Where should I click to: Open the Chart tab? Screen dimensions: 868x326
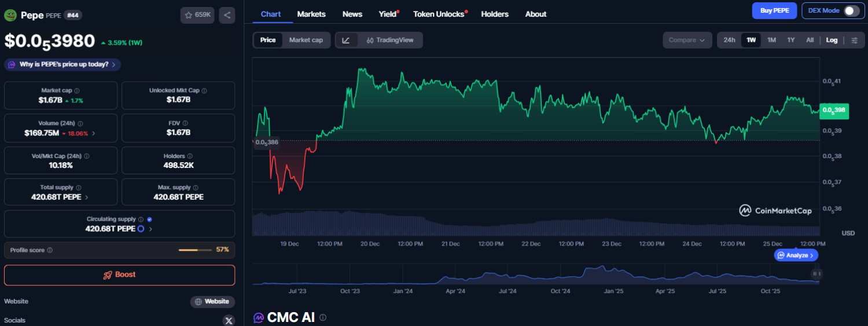point(271,14)
